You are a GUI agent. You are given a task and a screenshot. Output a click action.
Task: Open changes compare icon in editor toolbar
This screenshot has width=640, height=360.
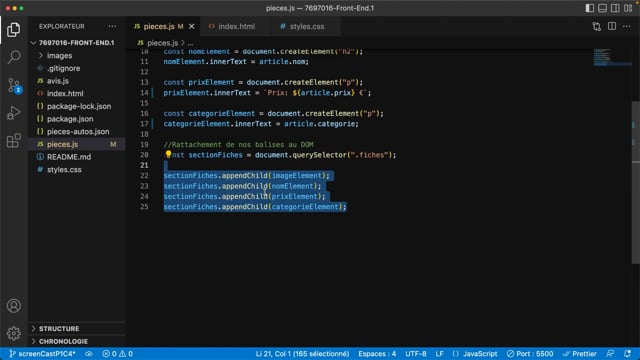[x=597, y=27]
